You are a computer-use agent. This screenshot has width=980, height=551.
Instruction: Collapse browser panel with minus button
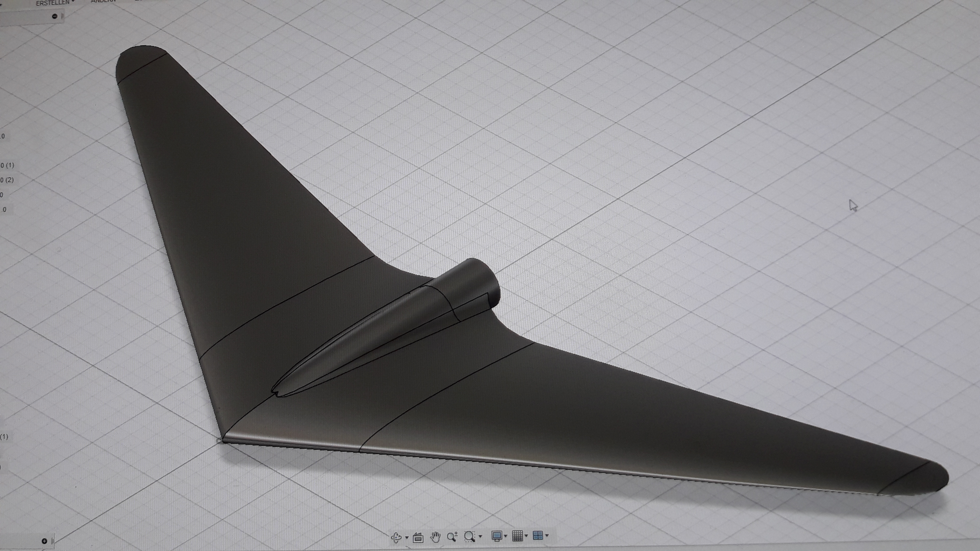54,16
